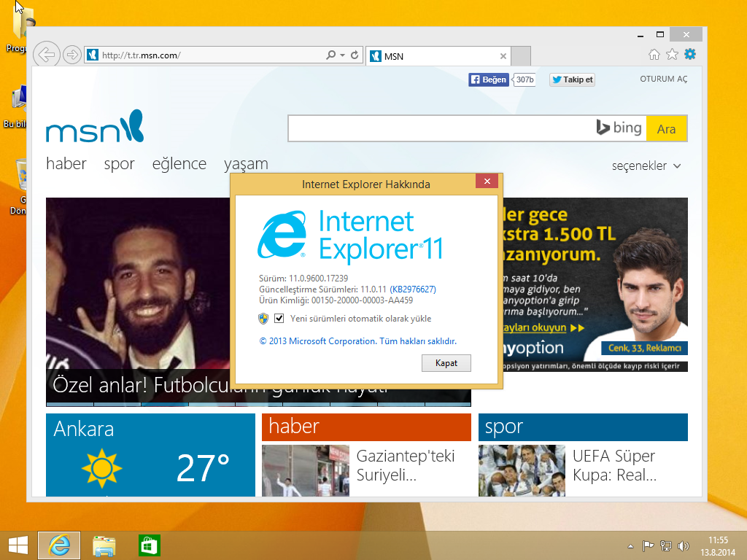
Task: Switch to the MSN tab
Action: [x=436, y=56]
